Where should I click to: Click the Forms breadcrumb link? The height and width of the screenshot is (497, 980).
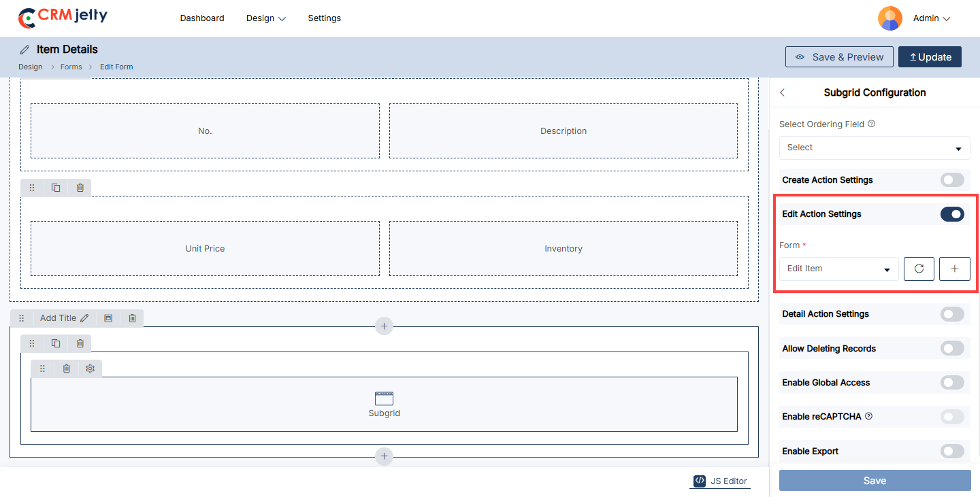(x=71, y=67)
